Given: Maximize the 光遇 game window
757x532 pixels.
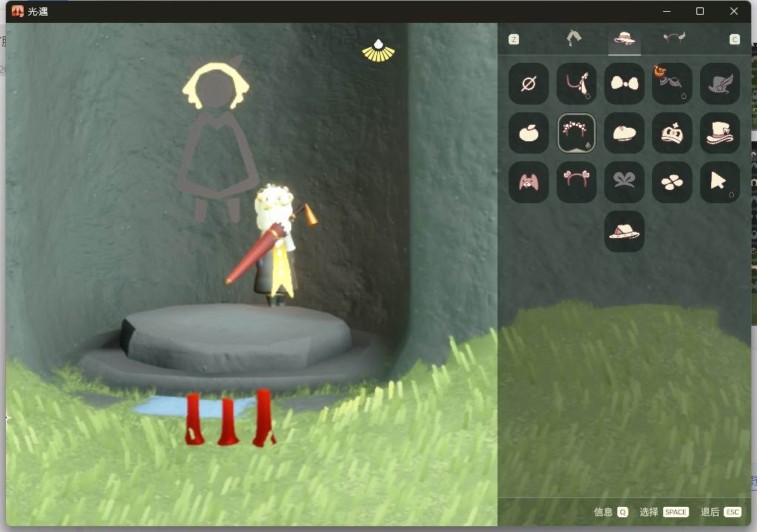Looking at the screenshot, I should 700,11.
